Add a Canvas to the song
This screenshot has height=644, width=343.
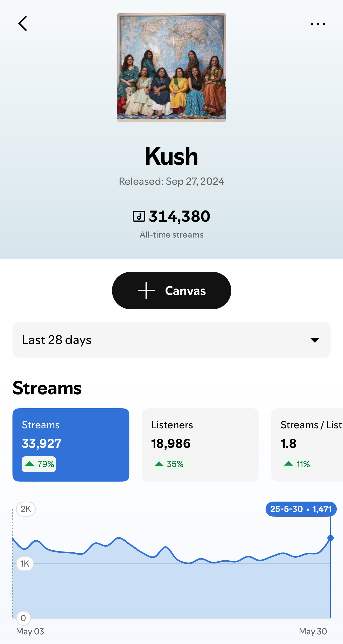click(x=171, y=291)
